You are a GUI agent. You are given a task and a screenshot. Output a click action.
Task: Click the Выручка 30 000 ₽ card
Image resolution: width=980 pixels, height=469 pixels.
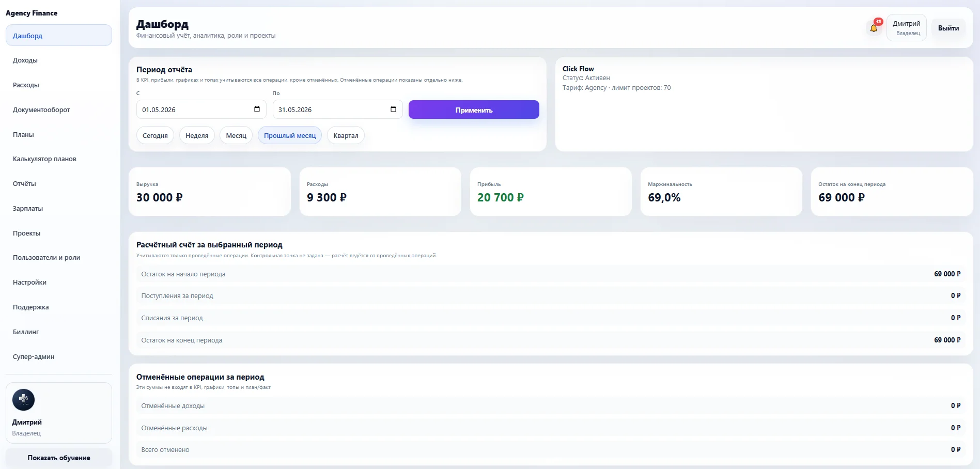coord(209,192)
